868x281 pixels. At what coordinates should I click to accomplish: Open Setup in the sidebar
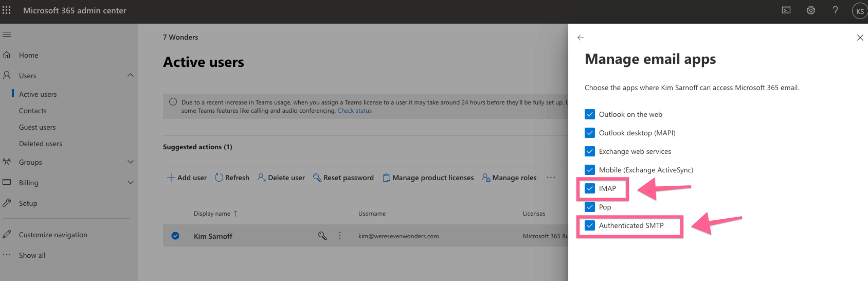(x=28, y=203)
